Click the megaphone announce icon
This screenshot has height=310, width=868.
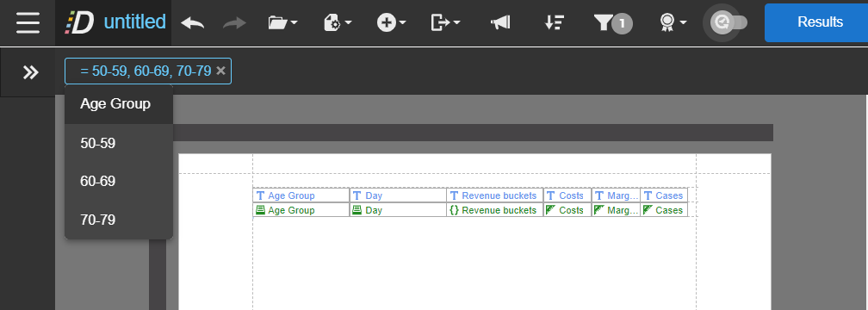pos(500,22)
